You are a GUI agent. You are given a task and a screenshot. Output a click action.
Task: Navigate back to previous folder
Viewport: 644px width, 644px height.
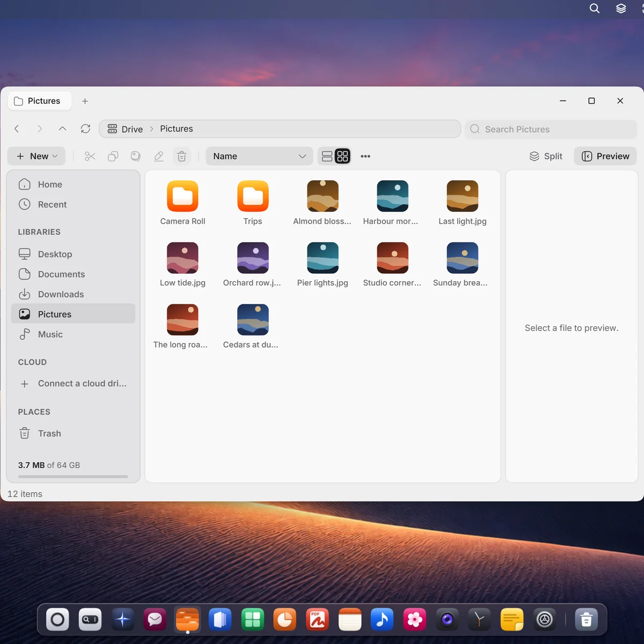click(x=17, y=129)
